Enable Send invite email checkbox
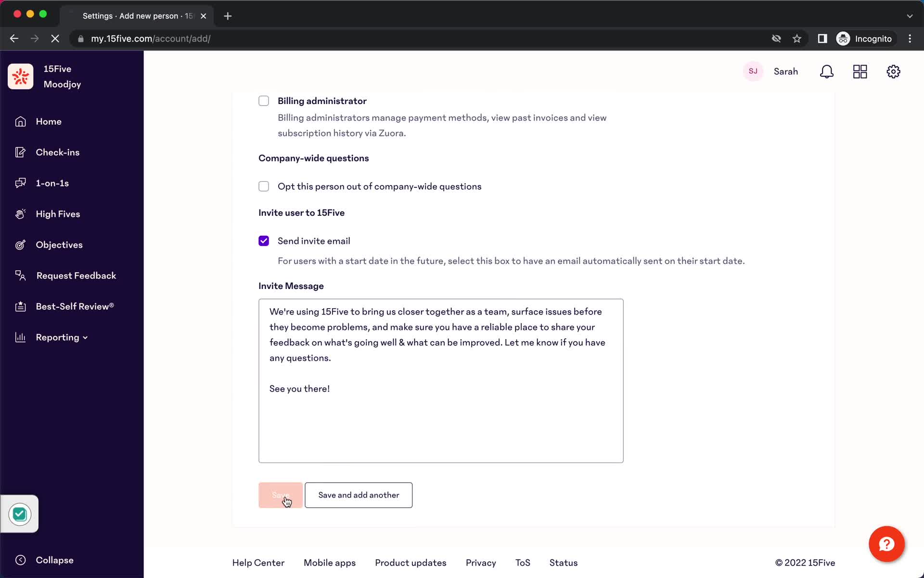The width and height of the screenshot is (924, 578). (263, 240)
